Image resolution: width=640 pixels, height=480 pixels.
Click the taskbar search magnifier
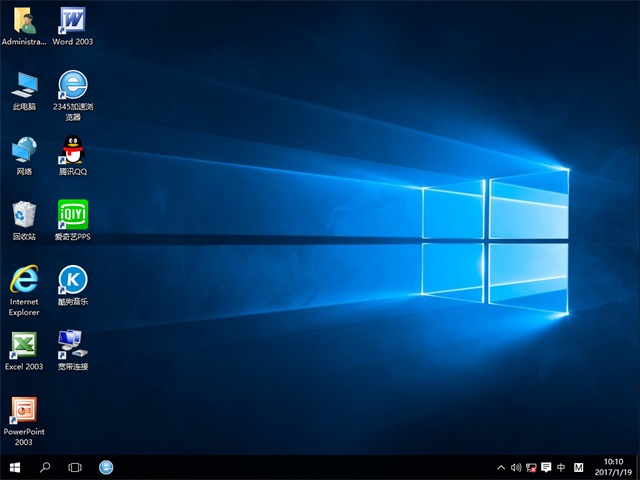coord(45,467)
